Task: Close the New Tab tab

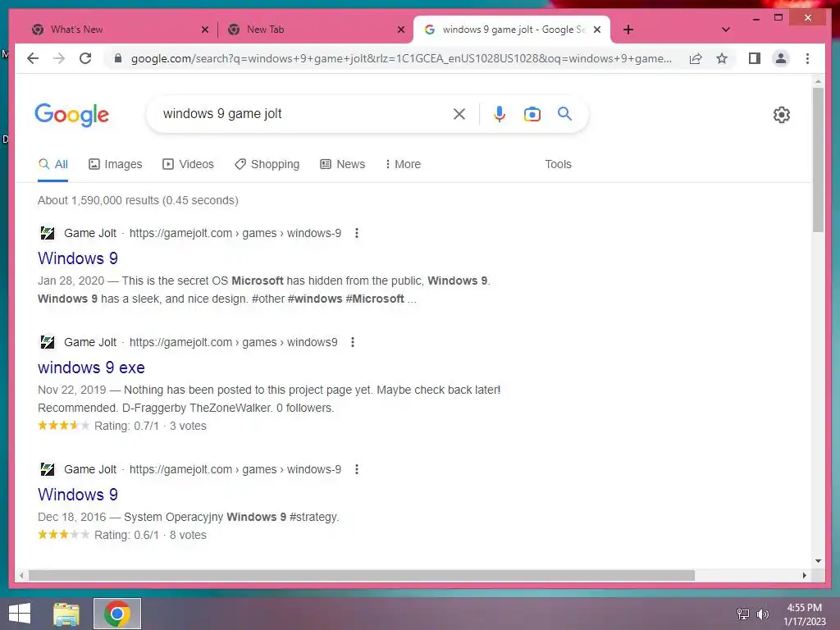Action: pyautogui.click(x=400, y=30)
